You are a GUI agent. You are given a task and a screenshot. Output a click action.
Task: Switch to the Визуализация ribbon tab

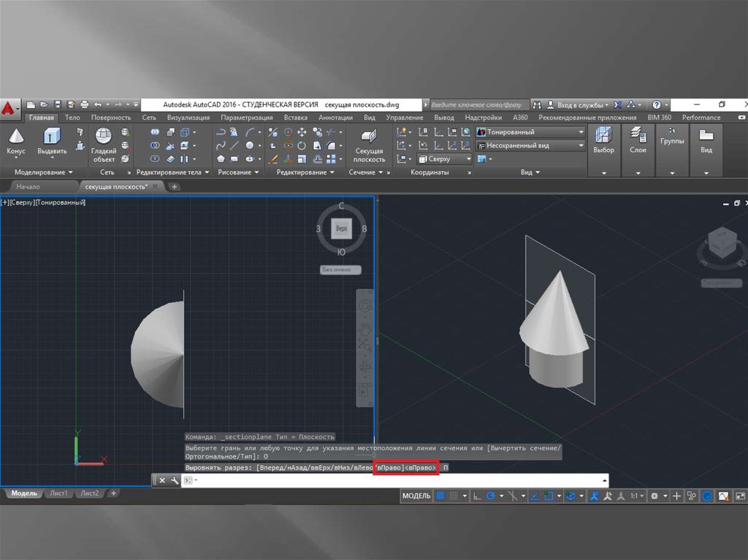188,118
